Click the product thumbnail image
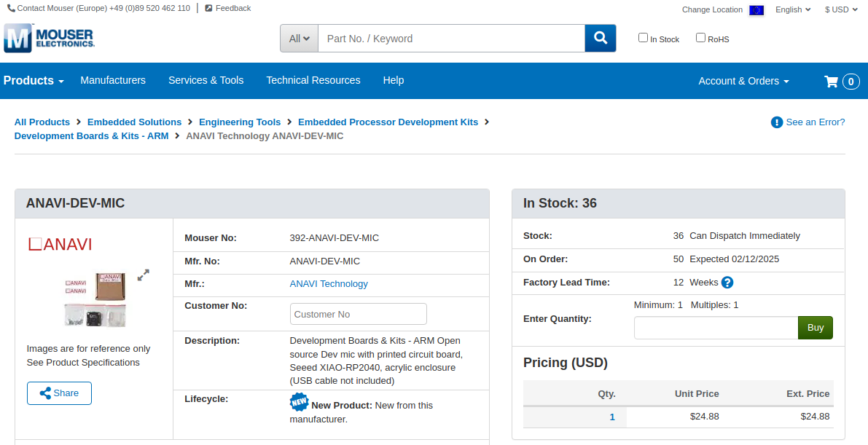The width and height of the screenshot is (868, 445). [95, 299]
